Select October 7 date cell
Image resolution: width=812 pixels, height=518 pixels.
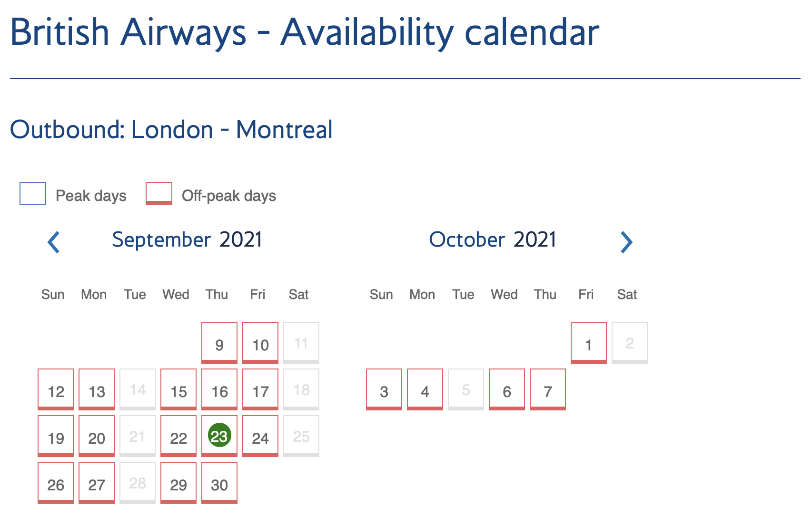[547, 389]
